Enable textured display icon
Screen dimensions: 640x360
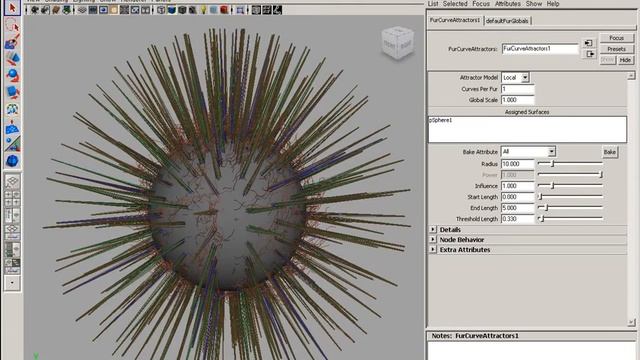193,10
